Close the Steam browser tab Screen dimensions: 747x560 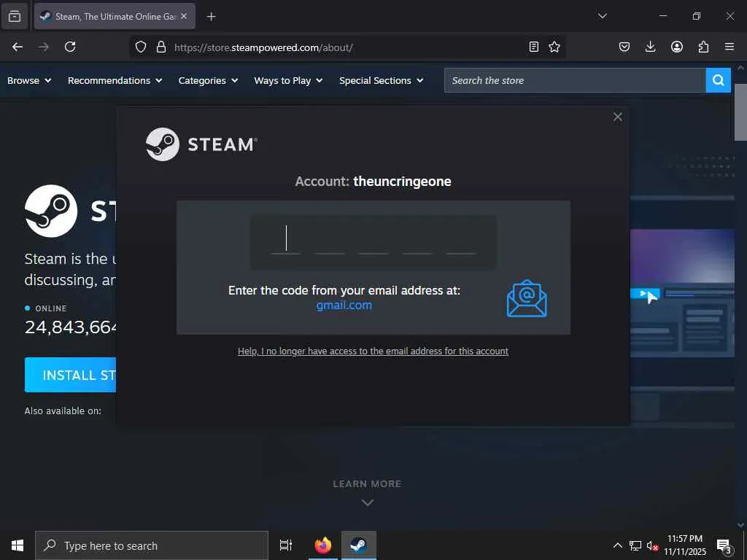(x=184, y=16)
